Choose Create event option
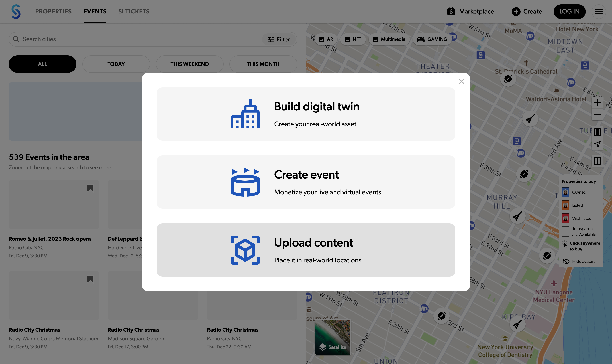The image size is (612, 364). point(306,182)
